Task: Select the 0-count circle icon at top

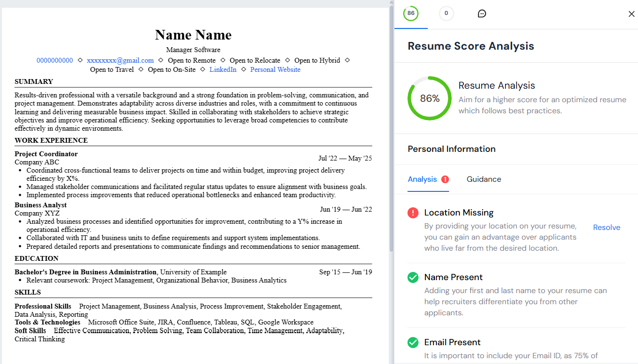Action: (446, 13)
